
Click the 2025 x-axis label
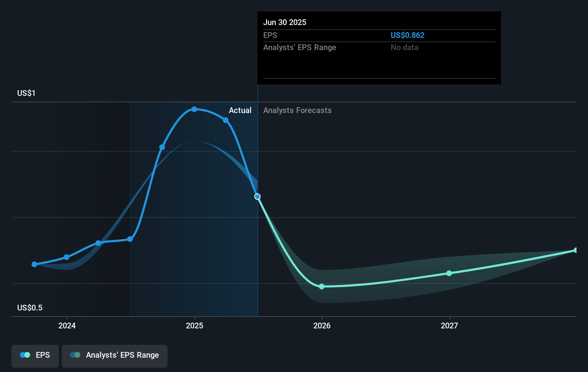[194, 325]
